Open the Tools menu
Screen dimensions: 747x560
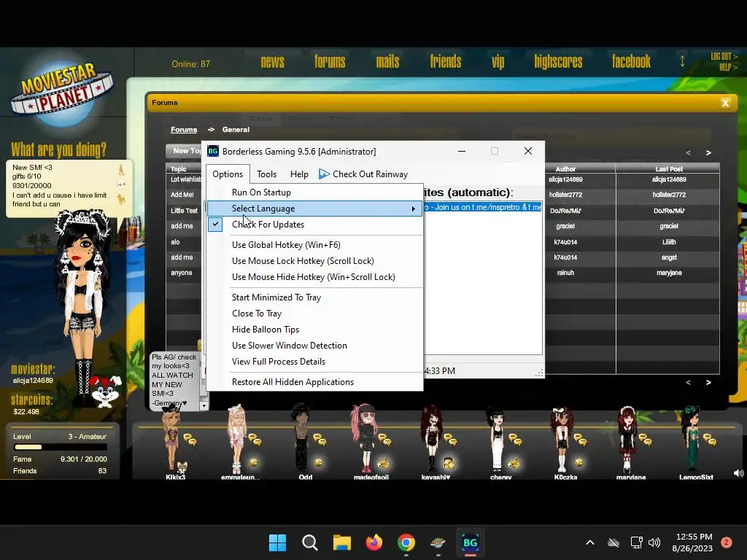point(266,174)
